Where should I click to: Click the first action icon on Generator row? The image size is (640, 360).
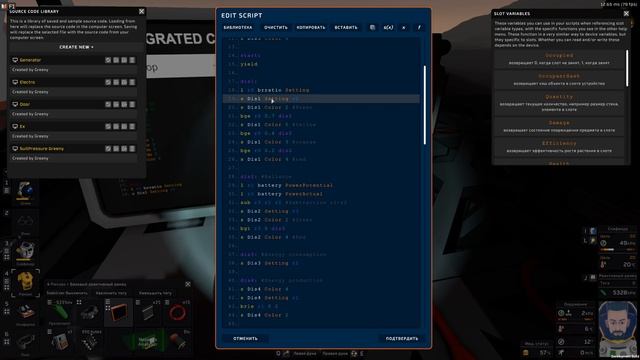coord(108,60)
